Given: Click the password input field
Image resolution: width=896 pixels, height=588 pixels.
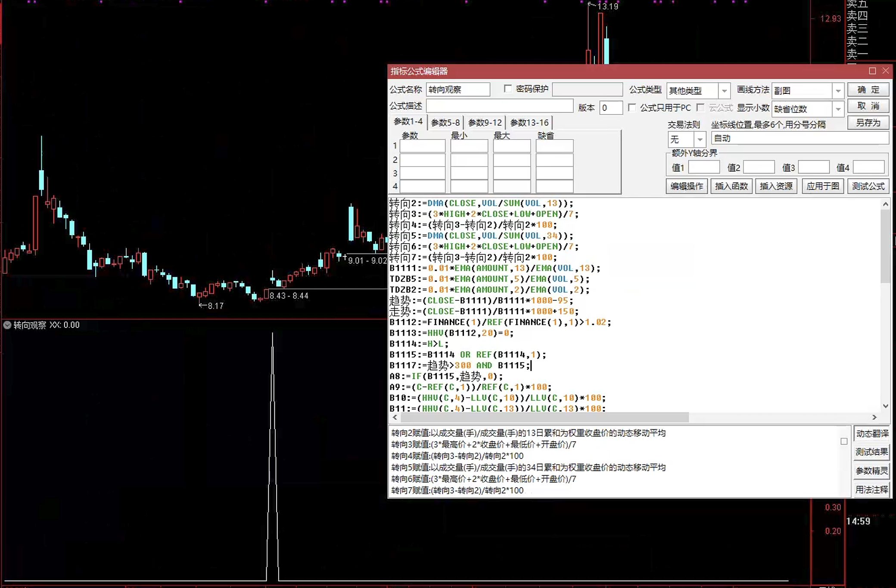Looking at the screenshot, I should coord(587,90).
